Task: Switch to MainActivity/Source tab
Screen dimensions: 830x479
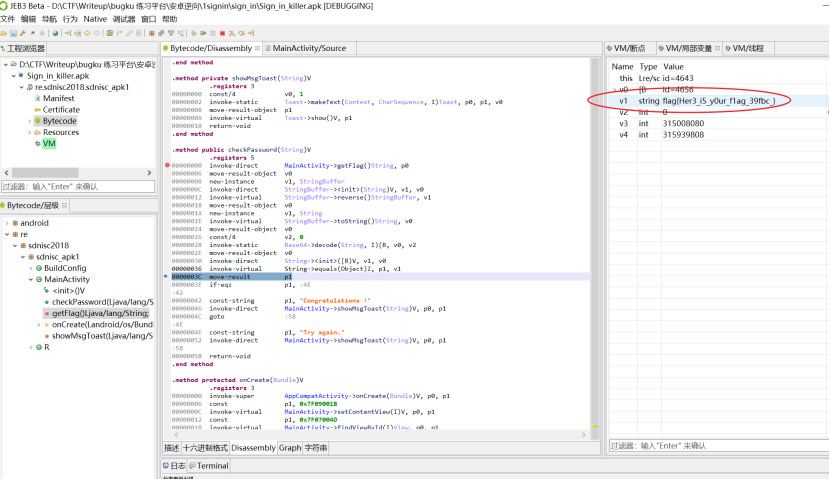Action: [309, 48]
